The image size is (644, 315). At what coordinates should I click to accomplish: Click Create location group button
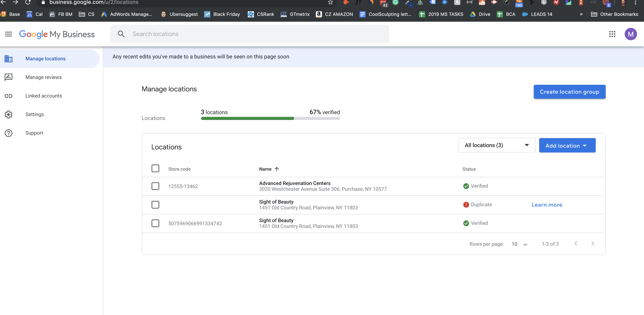[569, 92]
